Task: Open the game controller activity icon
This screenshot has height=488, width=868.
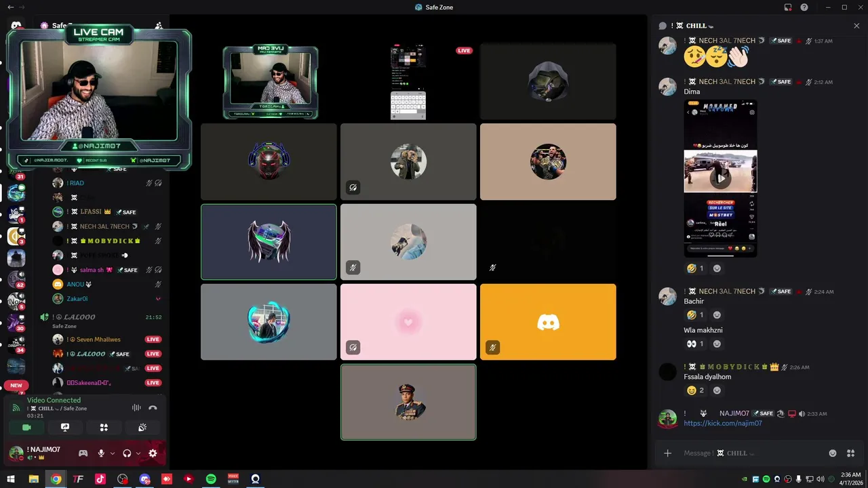Action: (83, 453)
